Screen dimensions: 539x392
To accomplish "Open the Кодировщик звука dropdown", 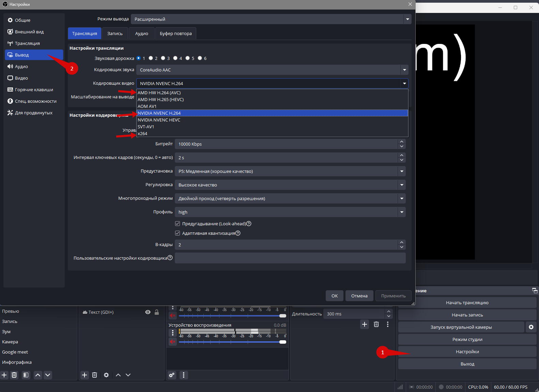I will (272, 70).
